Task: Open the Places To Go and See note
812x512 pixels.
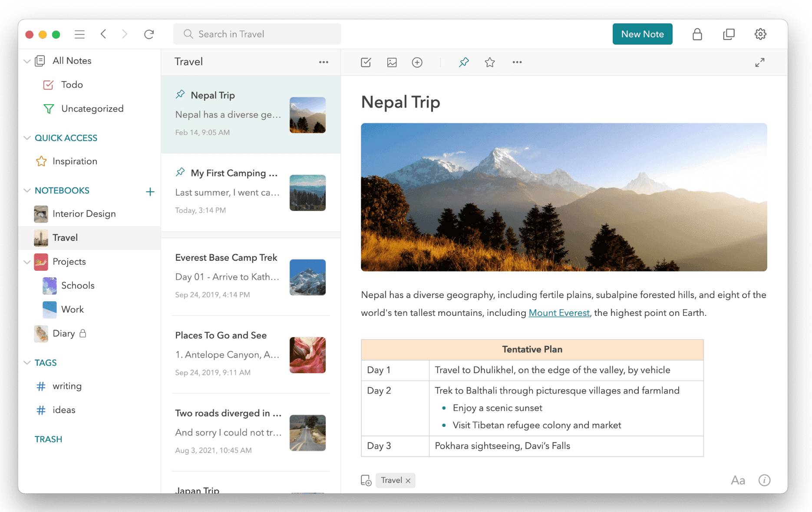Action: point(251,354)
